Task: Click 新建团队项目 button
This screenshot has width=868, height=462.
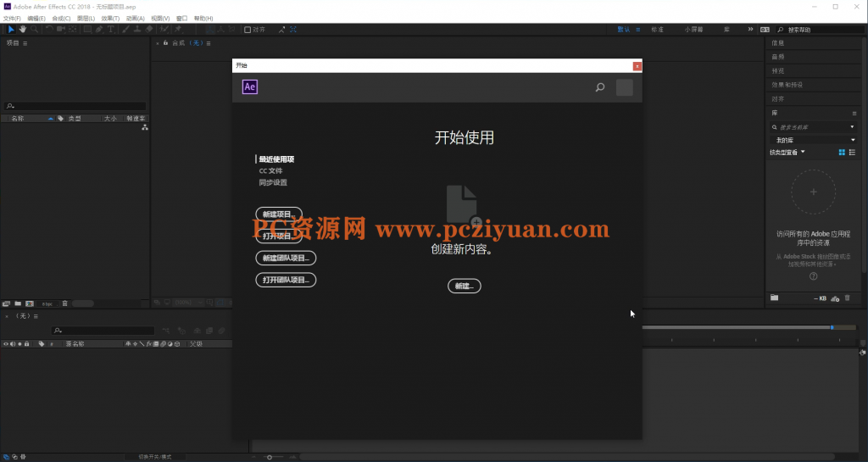Action: pyautogui.click(x=286, y=258)
